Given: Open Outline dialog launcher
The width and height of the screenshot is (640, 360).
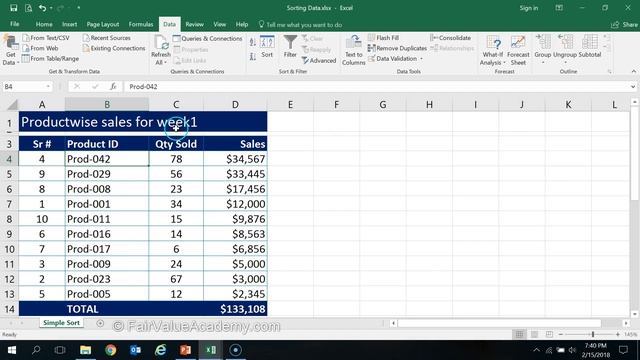Looking at the screenshot, I should coord(610,72).
